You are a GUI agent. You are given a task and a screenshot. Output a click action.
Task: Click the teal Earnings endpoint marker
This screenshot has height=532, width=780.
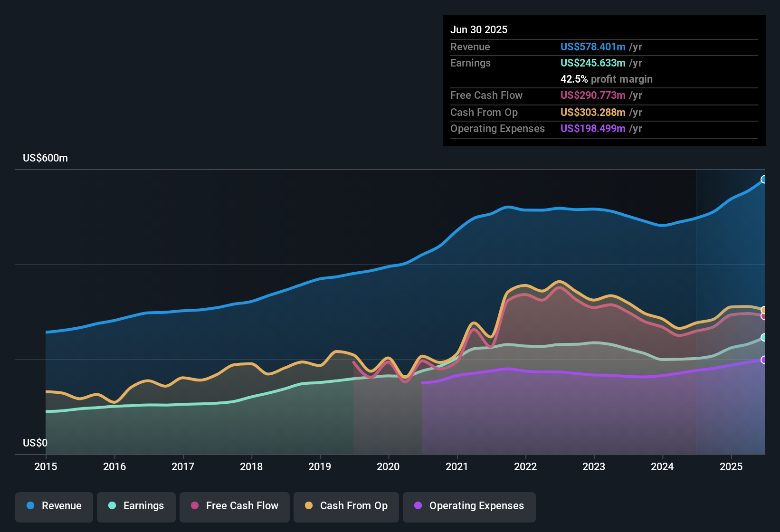pos(764,337)
